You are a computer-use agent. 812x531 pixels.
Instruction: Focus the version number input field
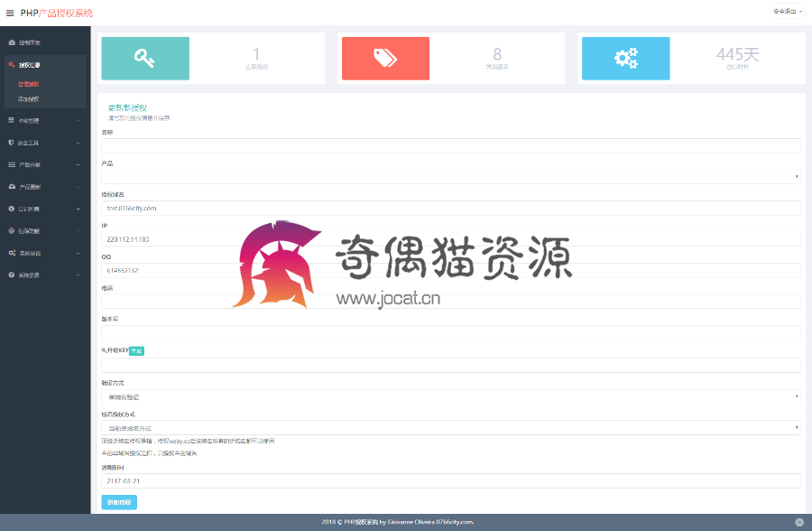tap(451, 332)
